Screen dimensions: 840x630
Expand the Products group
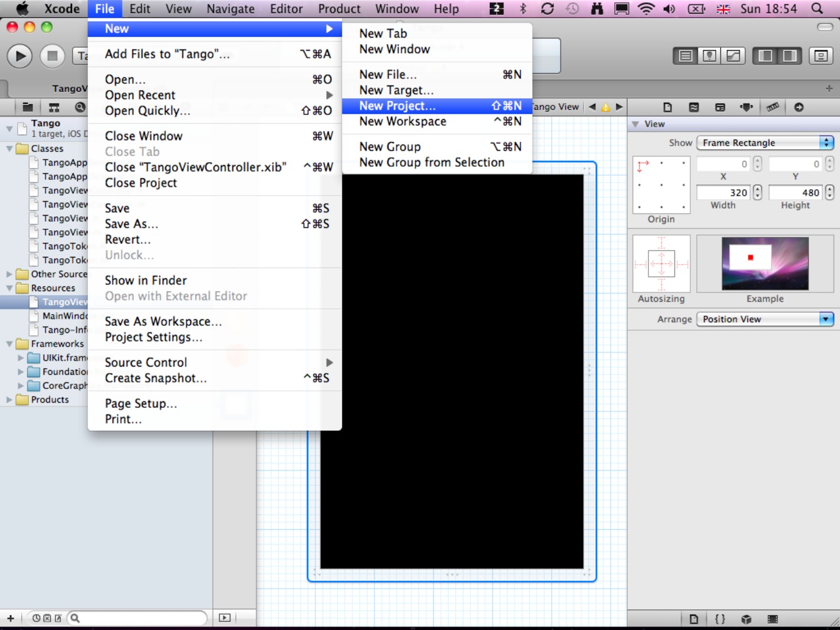(x=9, y=400)
